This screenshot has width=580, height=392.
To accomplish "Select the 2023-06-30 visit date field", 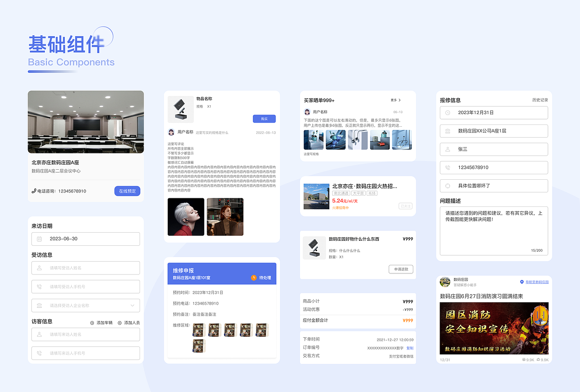I will point(86,239).
